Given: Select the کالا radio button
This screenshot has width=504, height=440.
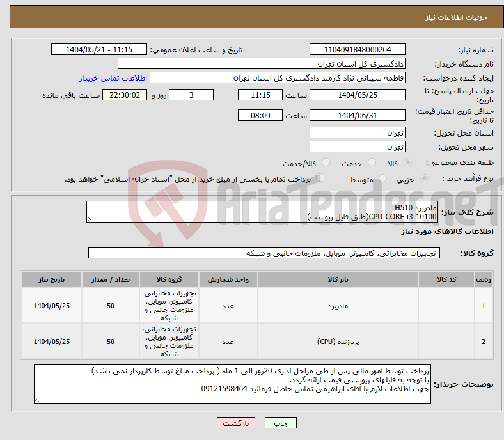Looking at the screenshot, I should [407, 162].
